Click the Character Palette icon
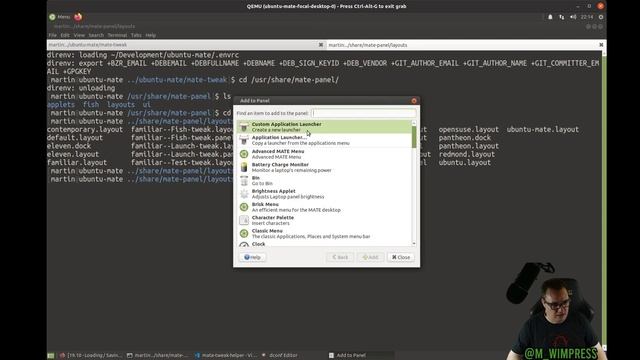Image resolution: width=640 pixels, height=360 pixels. pos(244,220)
